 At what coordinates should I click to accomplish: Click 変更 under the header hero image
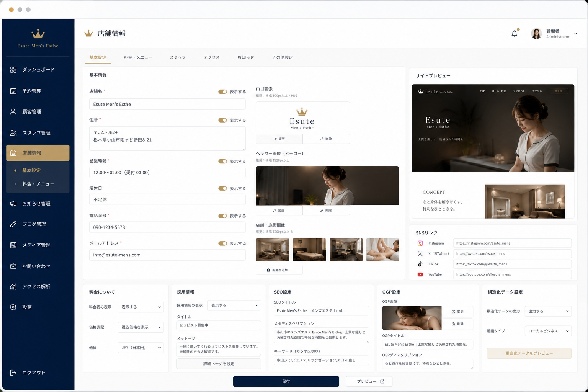[279, 211]
